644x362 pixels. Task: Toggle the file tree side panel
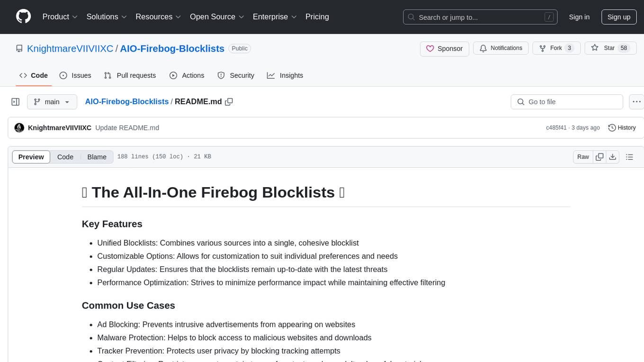click(x=16, y=102)
